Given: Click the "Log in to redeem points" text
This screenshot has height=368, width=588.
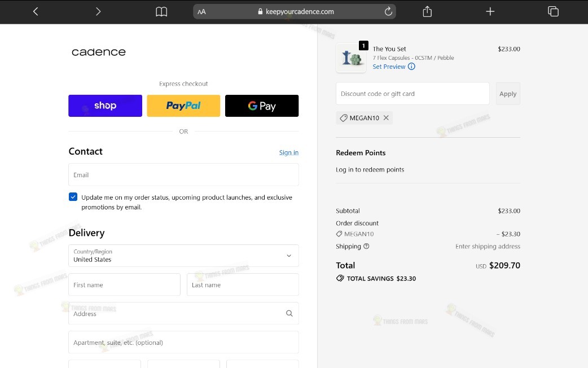Looking at the screenshot, I should pos(370,169).
